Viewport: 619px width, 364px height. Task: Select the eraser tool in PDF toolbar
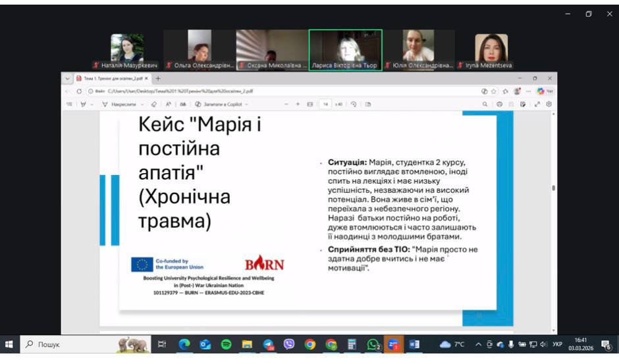point(154,104)
